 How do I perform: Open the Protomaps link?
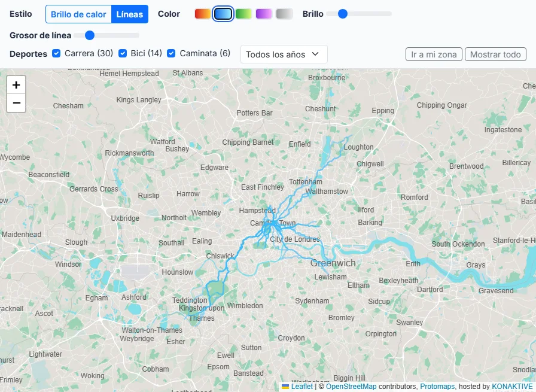[x=437, y=387]
